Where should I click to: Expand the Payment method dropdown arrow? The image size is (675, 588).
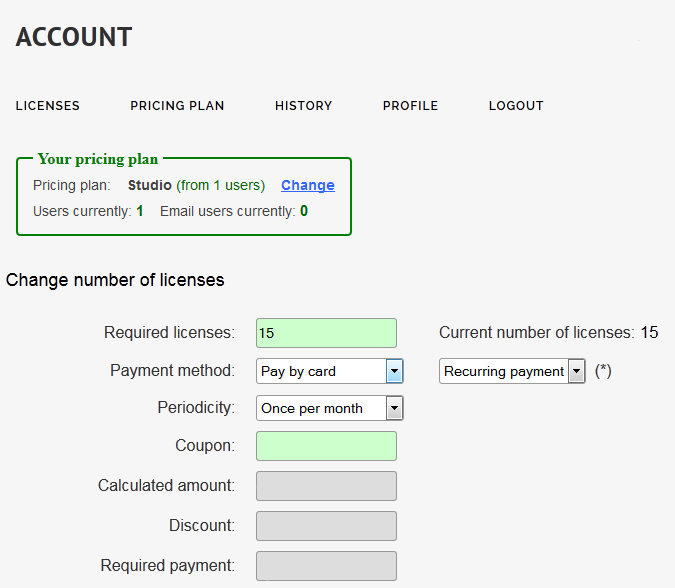[x=394, y=371]
